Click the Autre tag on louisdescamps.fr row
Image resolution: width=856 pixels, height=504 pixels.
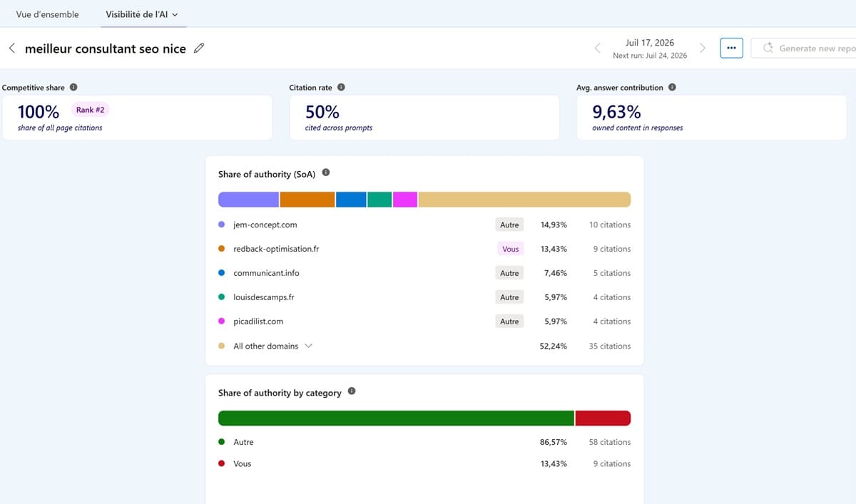point(509,297)
